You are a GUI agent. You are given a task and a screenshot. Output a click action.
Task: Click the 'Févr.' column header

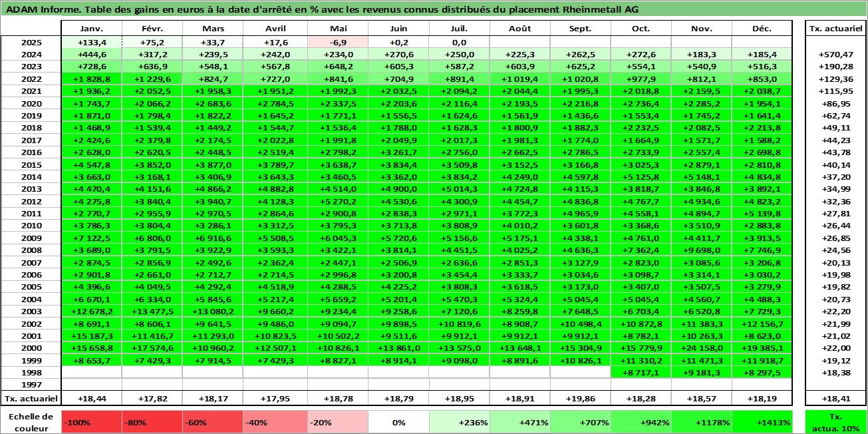[152, 29]
